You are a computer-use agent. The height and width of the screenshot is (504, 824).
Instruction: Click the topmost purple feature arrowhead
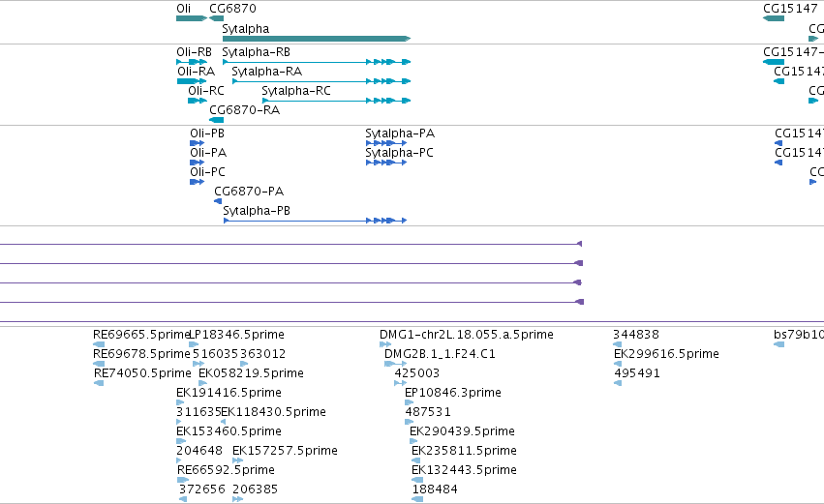[580, 244]
